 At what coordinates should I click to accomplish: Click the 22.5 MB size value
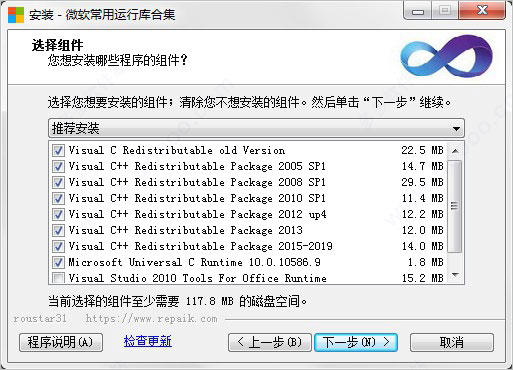422,150
